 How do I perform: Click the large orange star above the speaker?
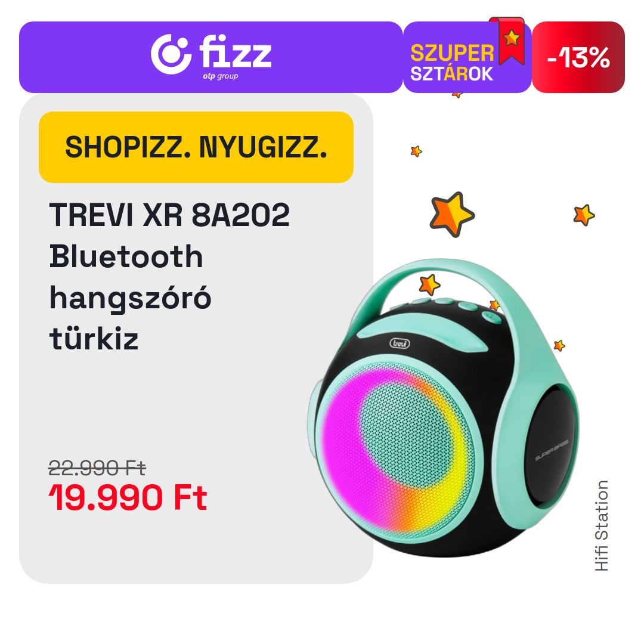[x=452, y=214]
